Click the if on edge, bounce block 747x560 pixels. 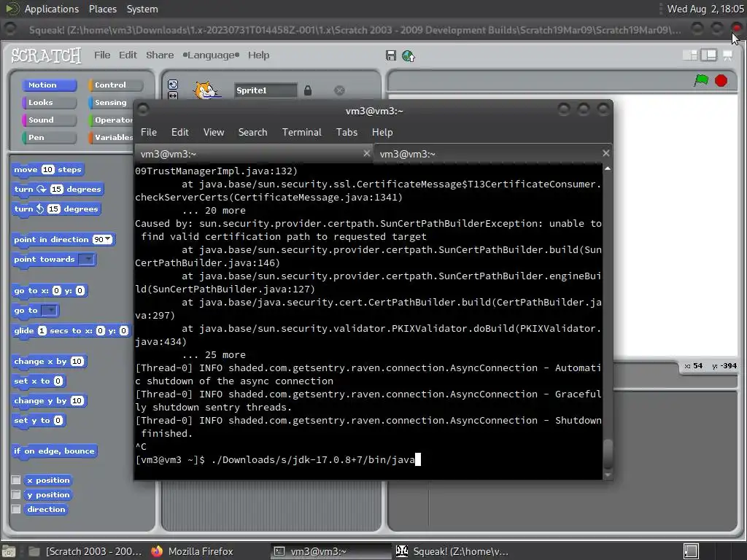54,451
